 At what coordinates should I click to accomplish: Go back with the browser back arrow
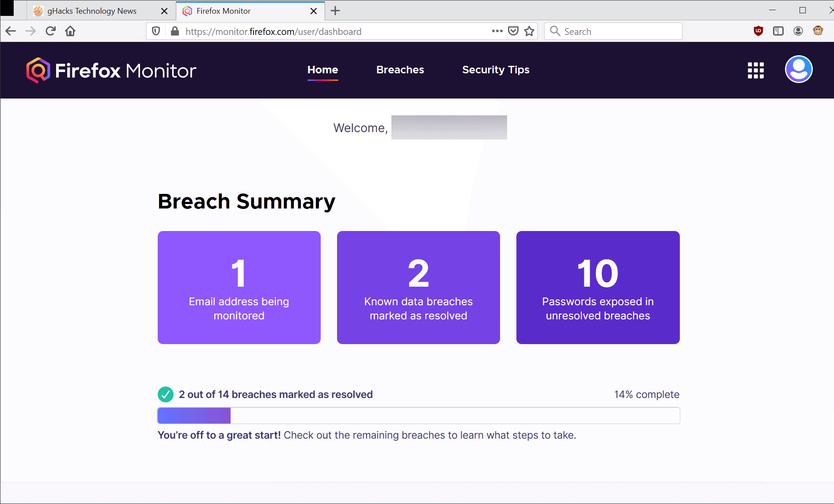coord(11,31)
